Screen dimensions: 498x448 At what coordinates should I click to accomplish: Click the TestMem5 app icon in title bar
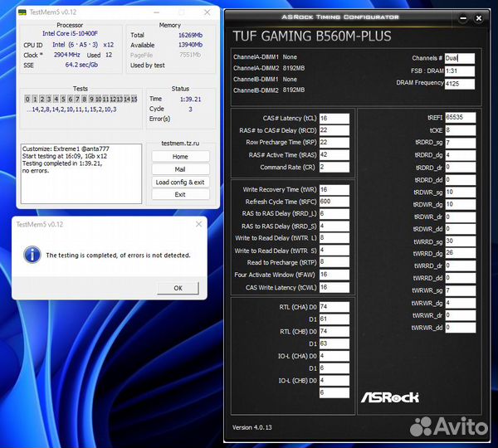(22, 12)
